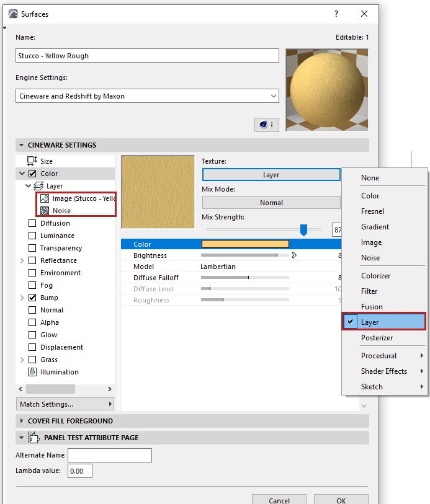
Task: Enable the Transparency checkbox
Action: (x=32, y=248)
